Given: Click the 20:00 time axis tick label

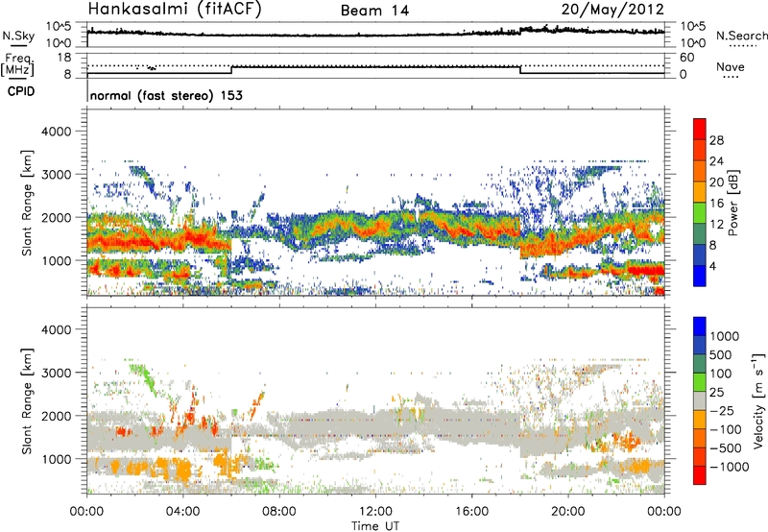Looking at the screenshot, I should pyautogui.click(x=568, y=512).
